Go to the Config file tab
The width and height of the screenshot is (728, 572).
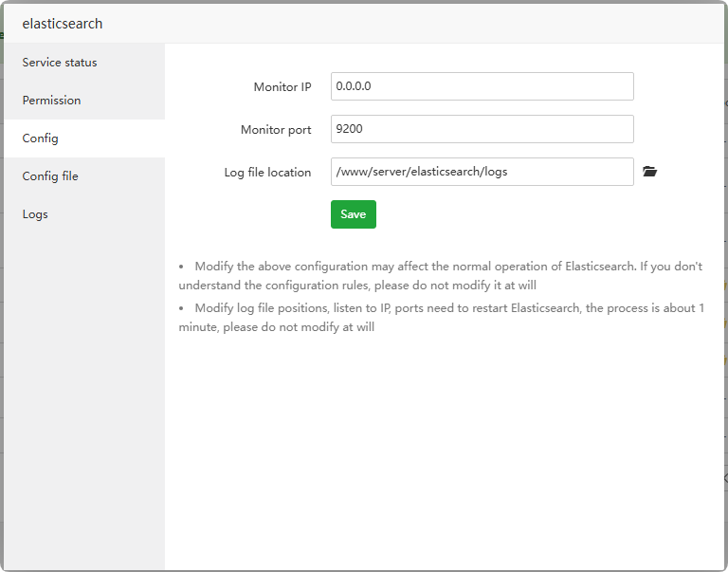(x=50, y=176)
